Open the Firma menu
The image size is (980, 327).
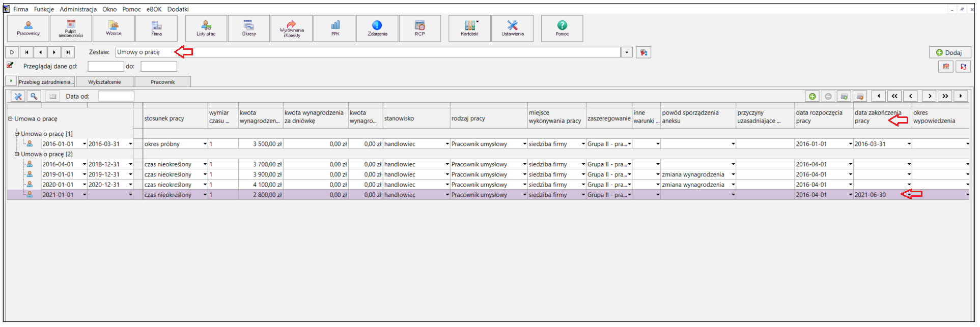point(21,9)
